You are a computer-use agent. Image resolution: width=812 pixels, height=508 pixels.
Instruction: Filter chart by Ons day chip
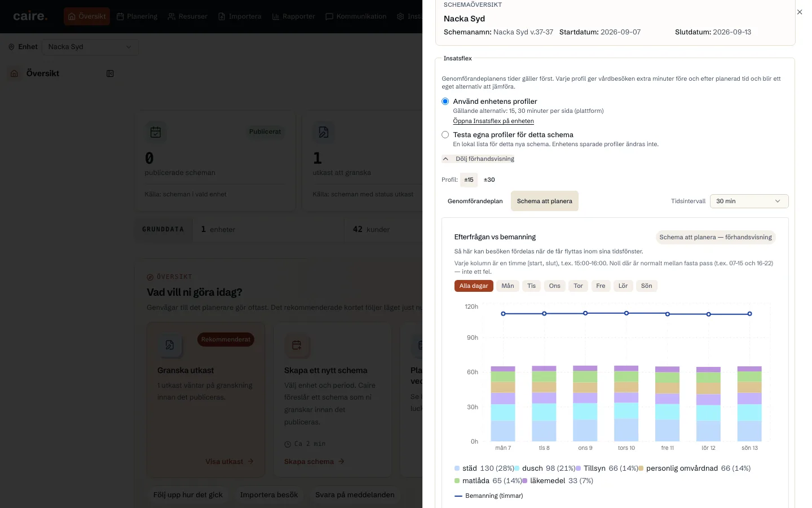click(x=555, y=286)
